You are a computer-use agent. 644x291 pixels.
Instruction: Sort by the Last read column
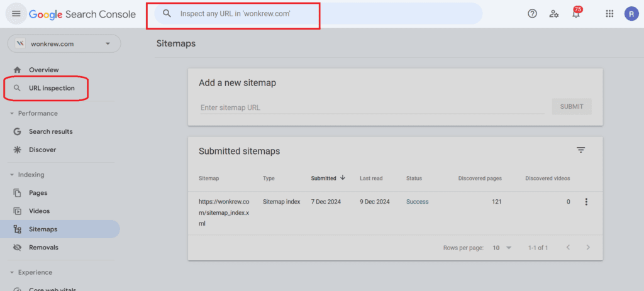371,178
